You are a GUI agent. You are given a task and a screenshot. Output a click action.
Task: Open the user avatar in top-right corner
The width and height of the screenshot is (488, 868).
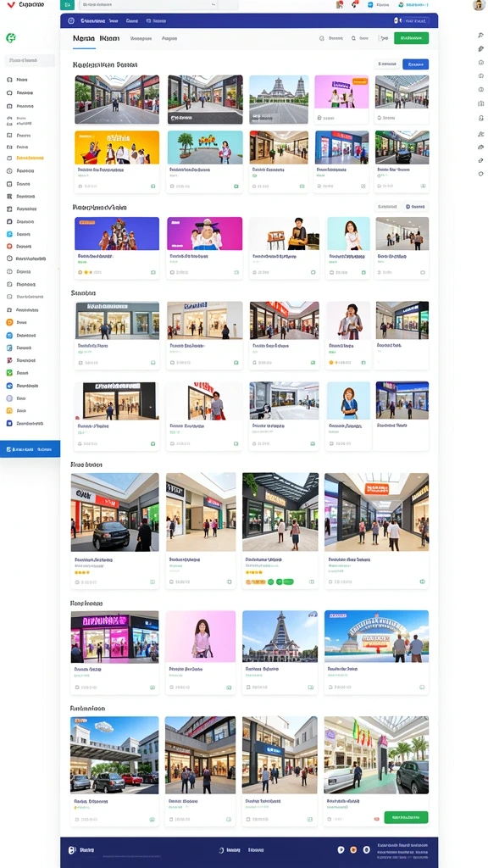479,5
